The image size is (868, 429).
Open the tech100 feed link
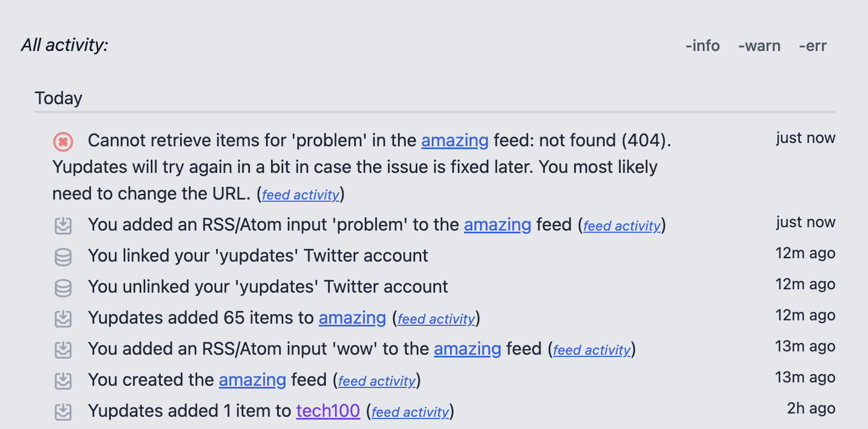point(328,411)
